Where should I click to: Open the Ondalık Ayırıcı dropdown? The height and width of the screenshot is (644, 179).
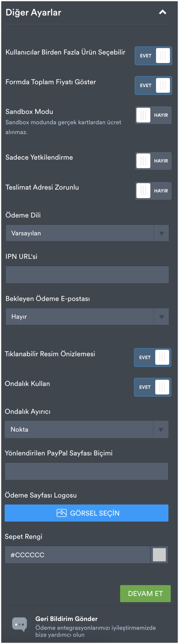click(86, 429)
